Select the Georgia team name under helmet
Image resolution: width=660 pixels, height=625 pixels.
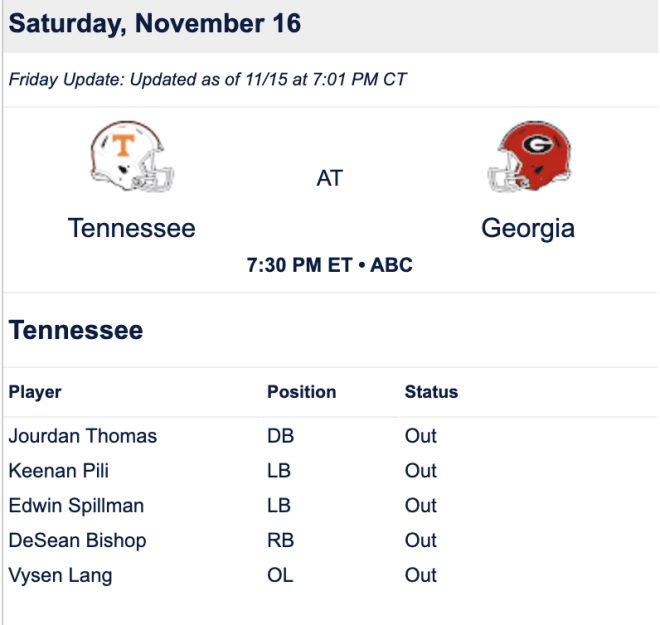tap(528, 229)
